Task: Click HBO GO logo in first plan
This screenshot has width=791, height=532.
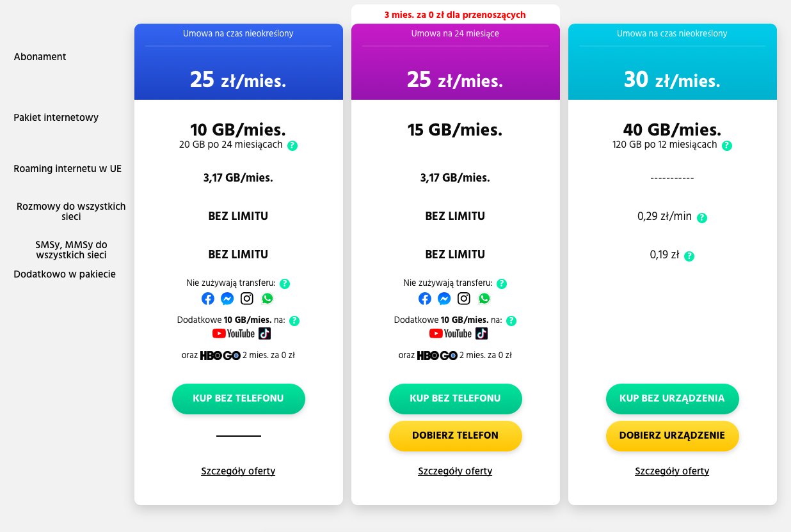Action: [x=220, y=356]
